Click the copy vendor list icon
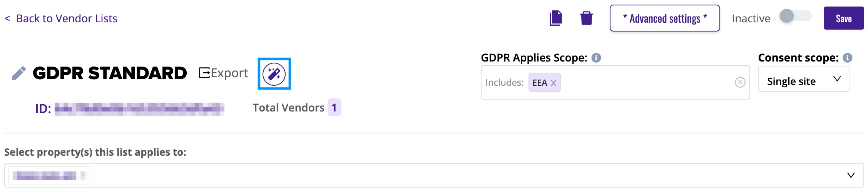Viewport: 868px width, 193px height. (556, 18)
